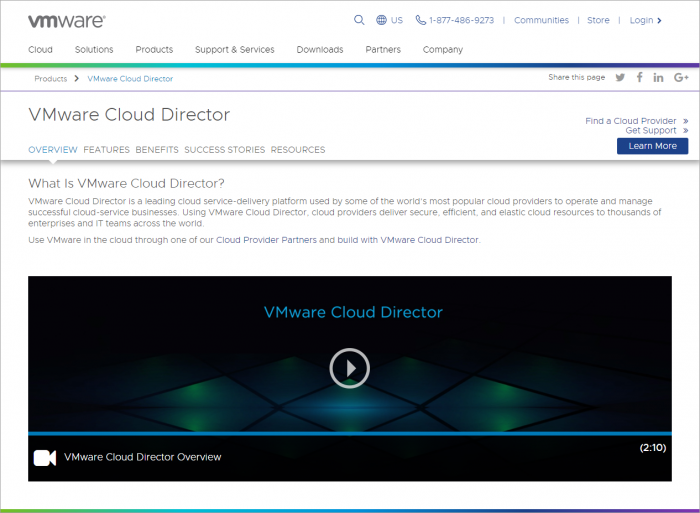Image resolution: width=700 pixels, height=513 pixels.
Task: Click the VMware Cloud Director Overview caption
Action: [x=142, y=457]
